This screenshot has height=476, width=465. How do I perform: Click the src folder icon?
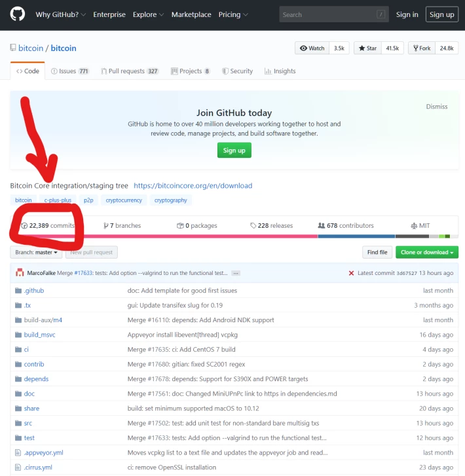(x=18, y=423)
